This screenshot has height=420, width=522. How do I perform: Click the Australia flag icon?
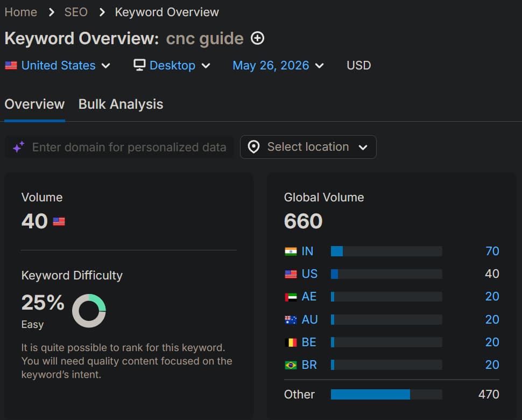[x=291, y=320]
